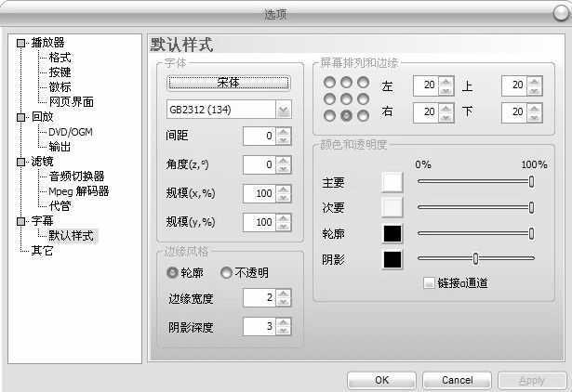Open 音频切换器 settings page

76,176
